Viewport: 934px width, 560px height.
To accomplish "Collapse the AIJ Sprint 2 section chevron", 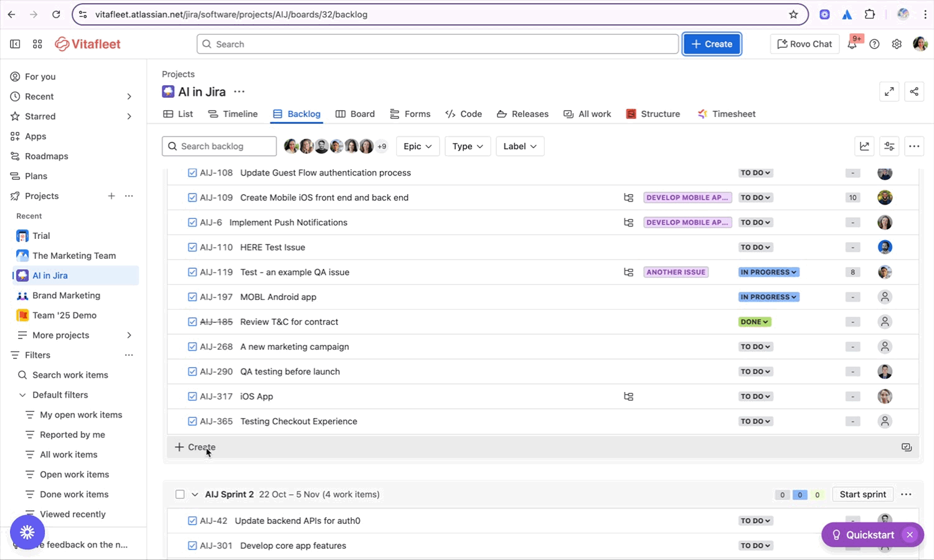I will click(x=195, y=495).
